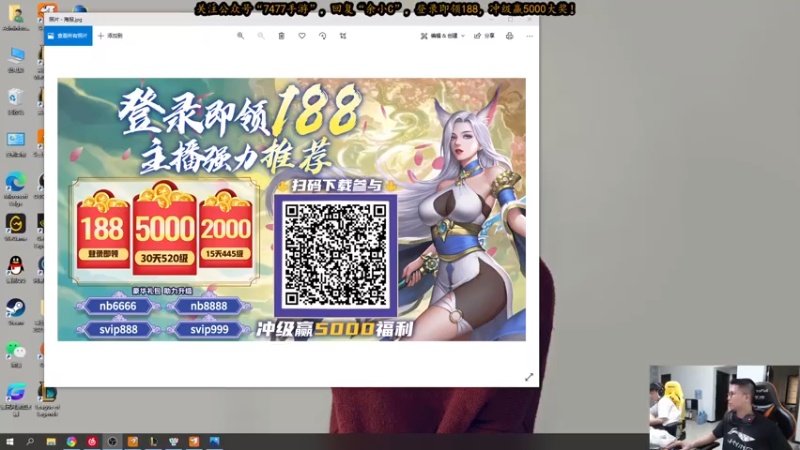800x450 pixels.
Task: Click the Photos window title bar
Action: click(x=291, y=19)
